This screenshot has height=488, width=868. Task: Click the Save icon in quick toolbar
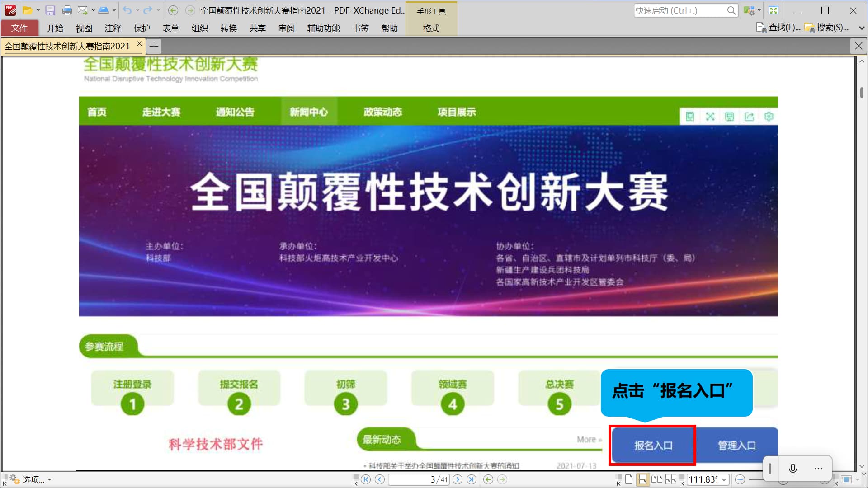pos(50,10)
